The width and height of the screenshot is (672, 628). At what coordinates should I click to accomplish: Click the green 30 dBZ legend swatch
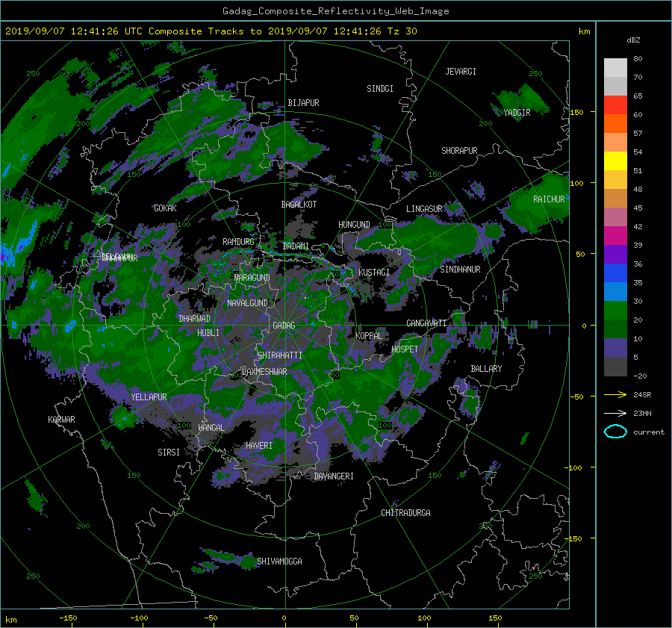[x=615, y=310]
